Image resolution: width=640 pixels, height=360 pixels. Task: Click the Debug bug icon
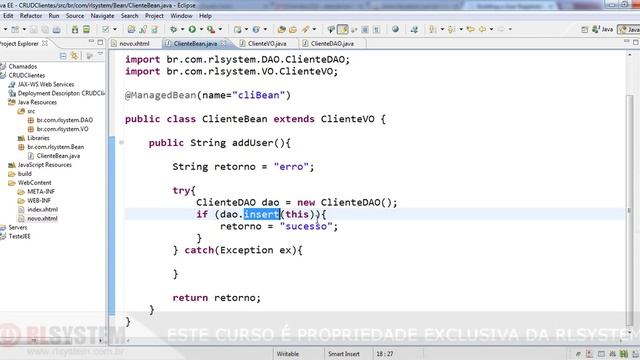[173, 29]
